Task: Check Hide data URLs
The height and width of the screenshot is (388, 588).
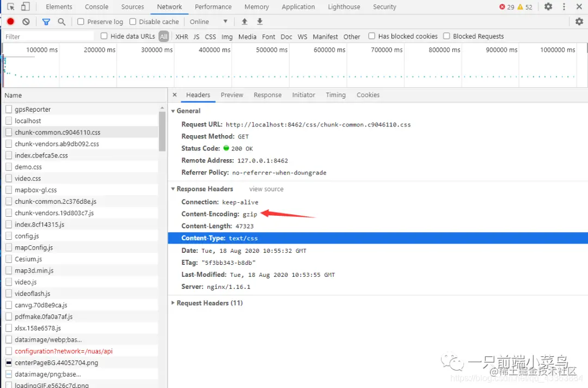Action: pos(104,36)
